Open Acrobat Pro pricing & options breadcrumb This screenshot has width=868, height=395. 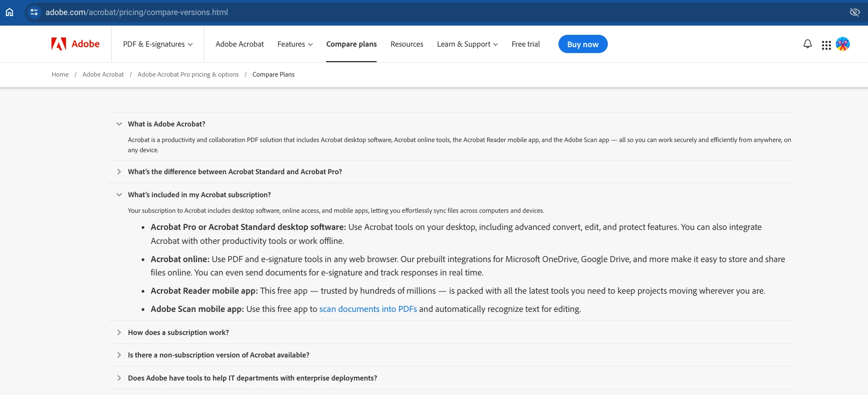point(188,74)
